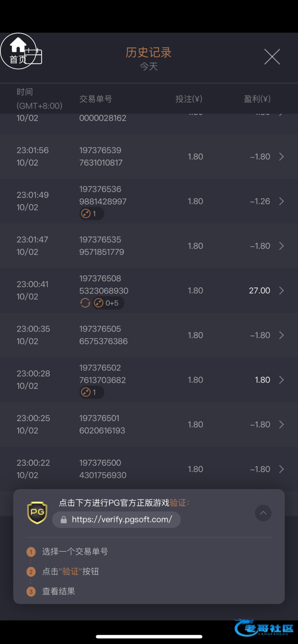Select transaction 1973765056575376386
Screen dimensions: 298x644
tap(103, 335)
